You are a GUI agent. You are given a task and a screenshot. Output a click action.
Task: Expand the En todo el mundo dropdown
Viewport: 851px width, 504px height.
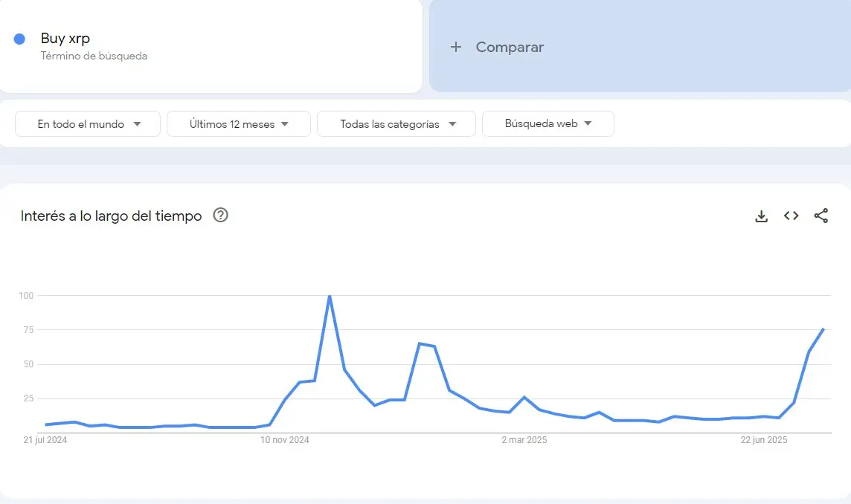87,123
